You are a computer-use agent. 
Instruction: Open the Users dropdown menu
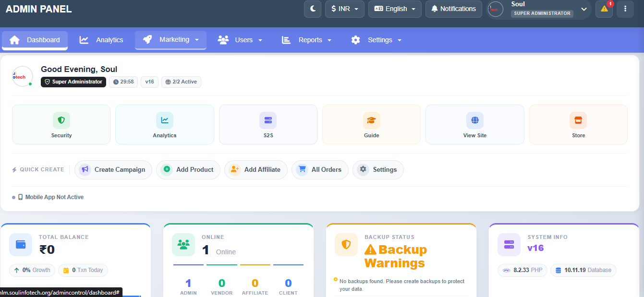pos(240,40)
